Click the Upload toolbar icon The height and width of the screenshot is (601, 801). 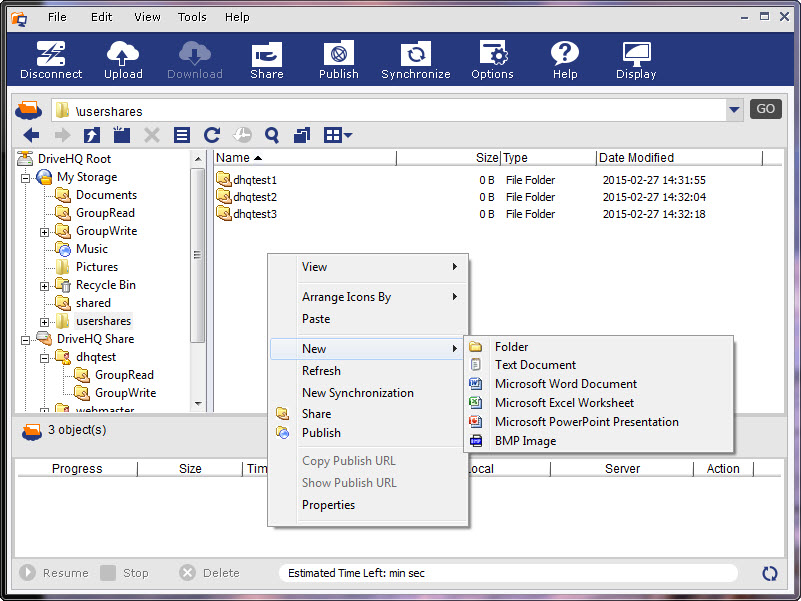point(123,60)
